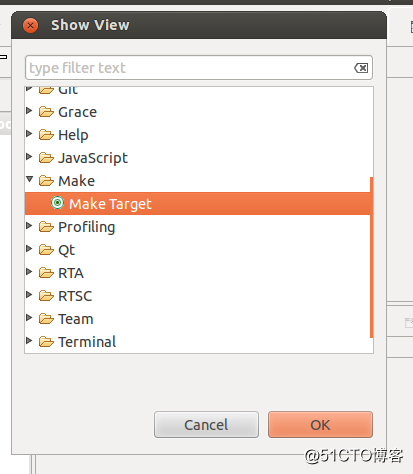Select the Terminal label in the tree

point(87,342)
